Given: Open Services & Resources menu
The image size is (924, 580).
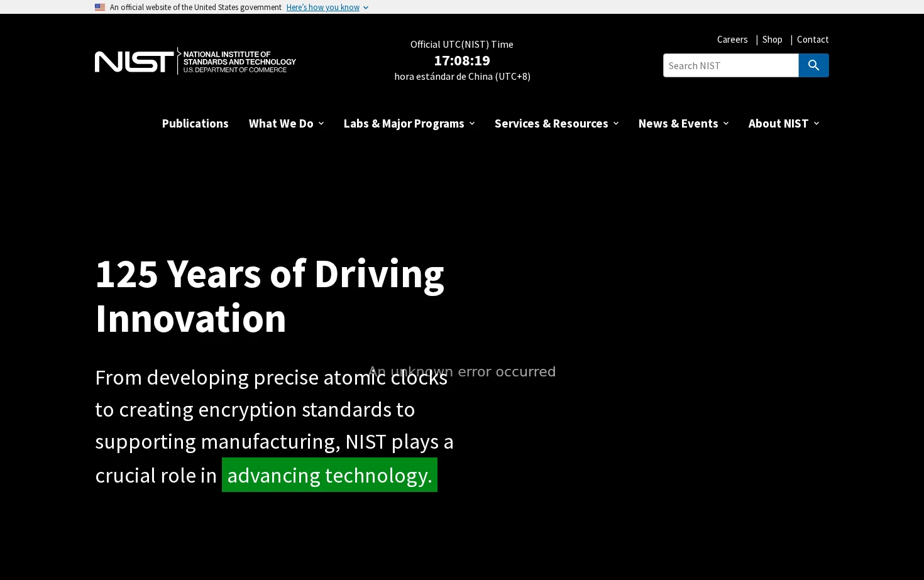Looking at the screenshot, I should tap(551, 123).
